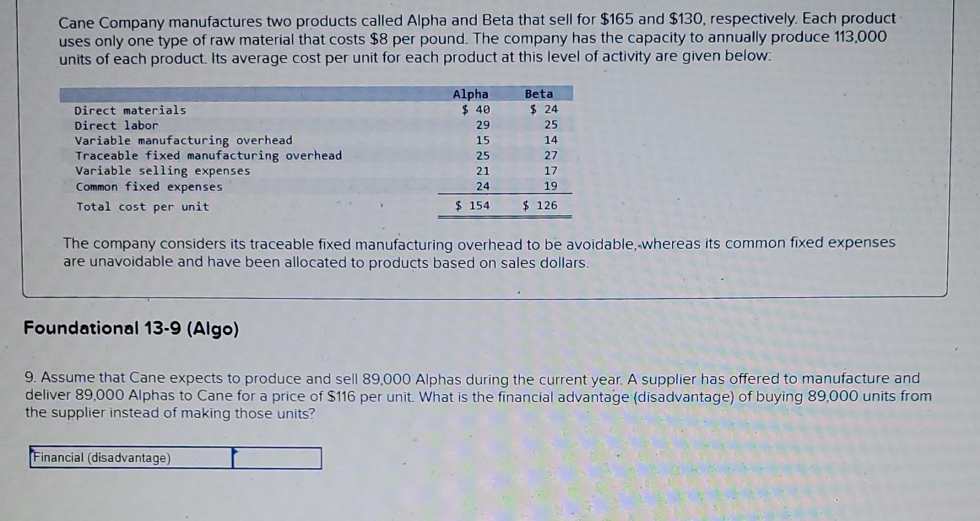
Task: Select the Variable selling expenses row
Action: click(162, 171)
